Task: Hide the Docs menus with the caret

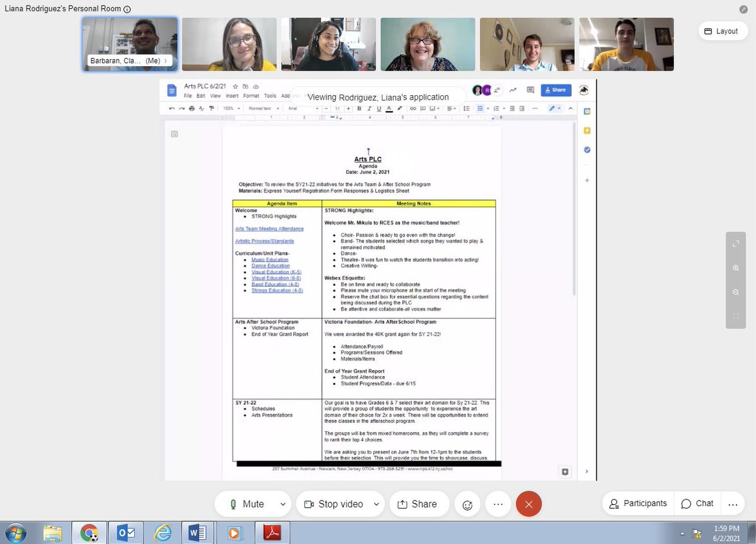Action: pos(570,108)
